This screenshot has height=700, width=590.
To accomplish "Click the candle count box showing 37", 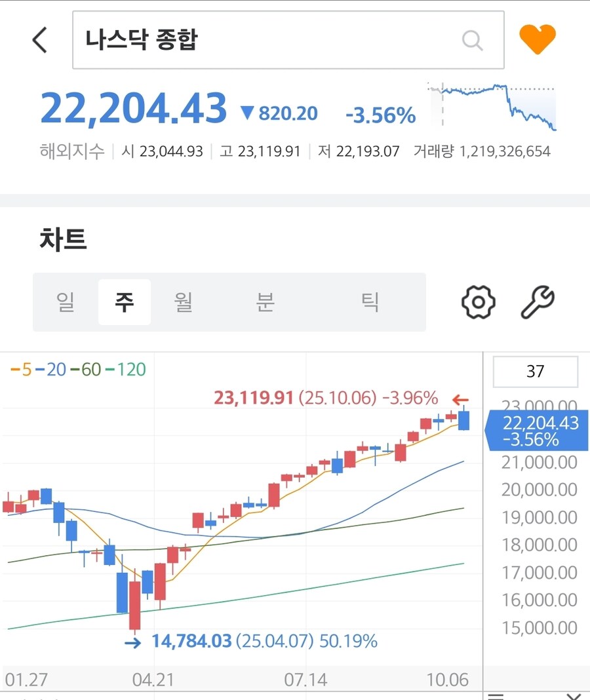I will click(535, 372).
